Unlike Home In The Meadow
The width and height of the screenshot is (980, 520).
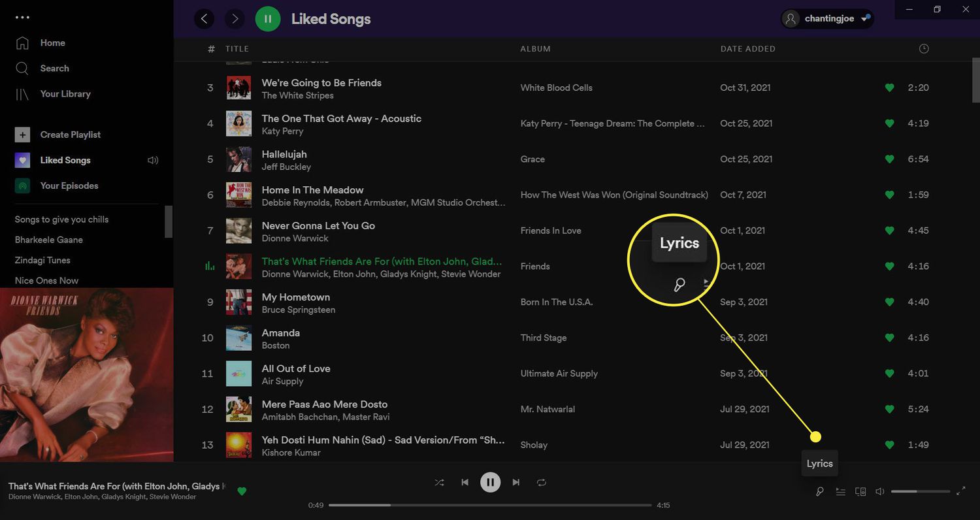[889, 195]
